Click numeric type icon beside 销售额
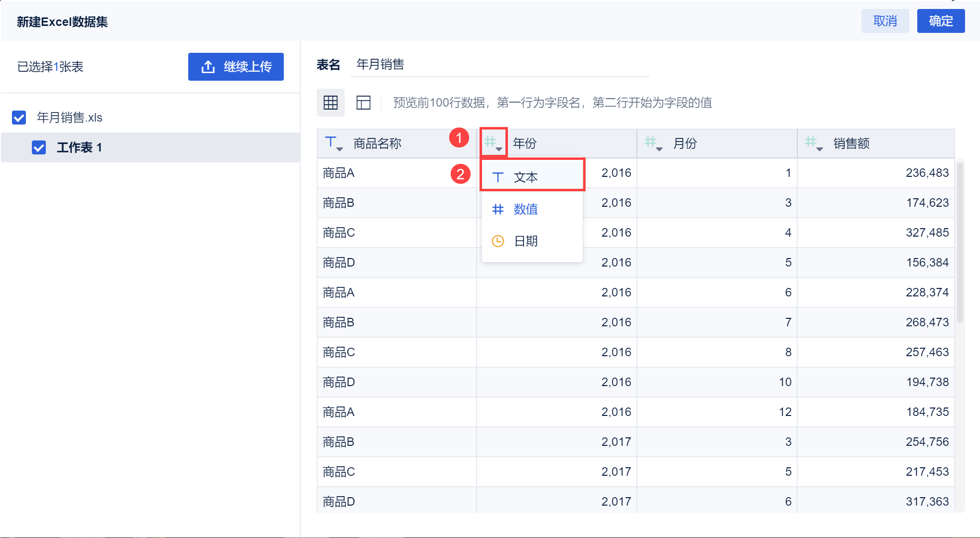 (x=813, y=143)
